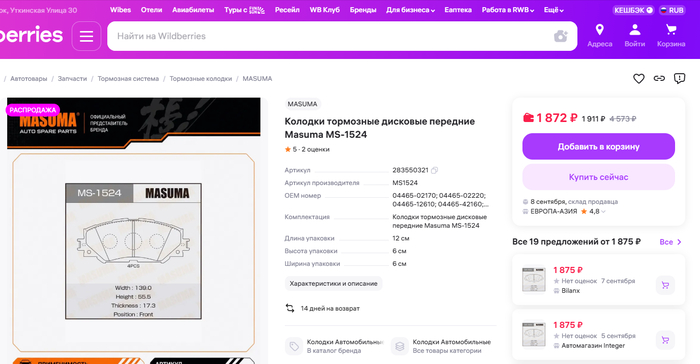Go to Тормозная система breadcrumb
700x364 pixels.
coord(128,79)
